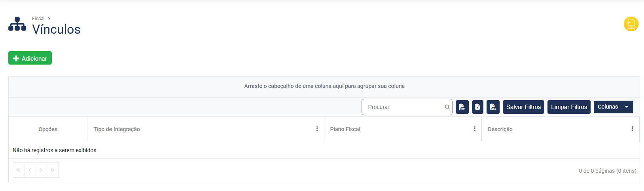This screenshot has width=644, height=191.
Task: Click the search magnifier icon
Action: point(447,107)
